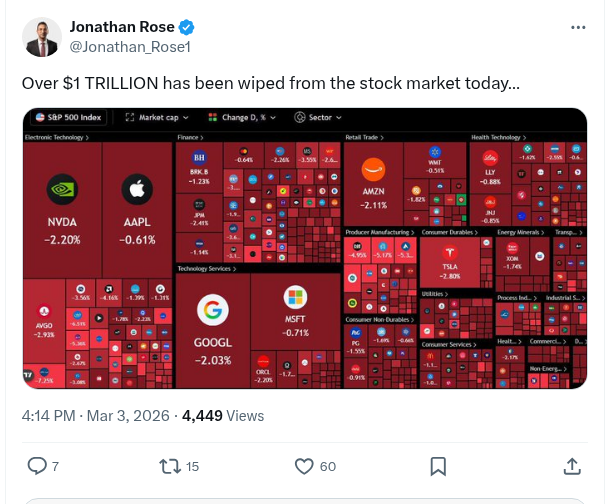
Task: Bookmark this post
Action: (x=438, y=466)
